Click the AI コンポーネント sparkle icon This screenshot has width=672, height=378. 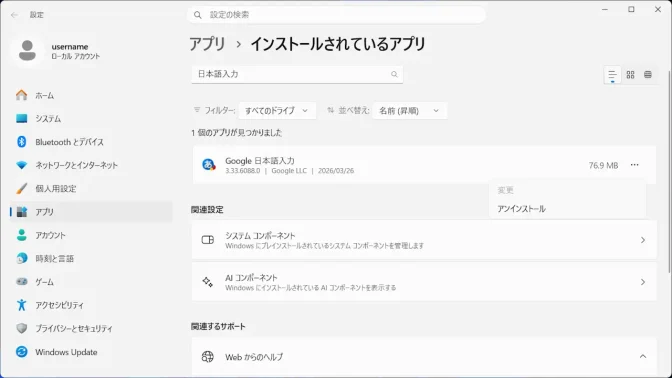pyautogui.click(x=208, y=282)
